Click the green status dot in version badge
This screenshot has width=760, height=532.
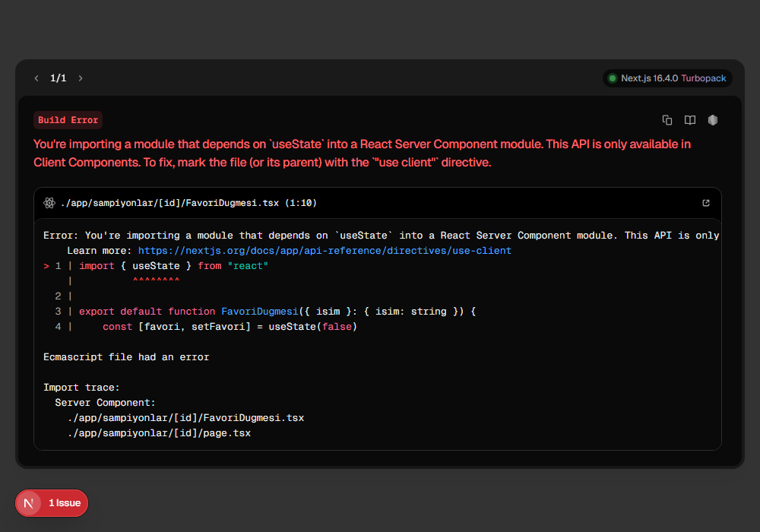point(612,78)
